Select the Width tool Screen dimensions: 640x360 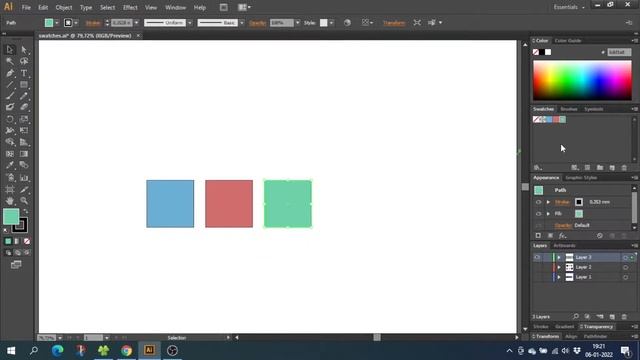point(10,131)
